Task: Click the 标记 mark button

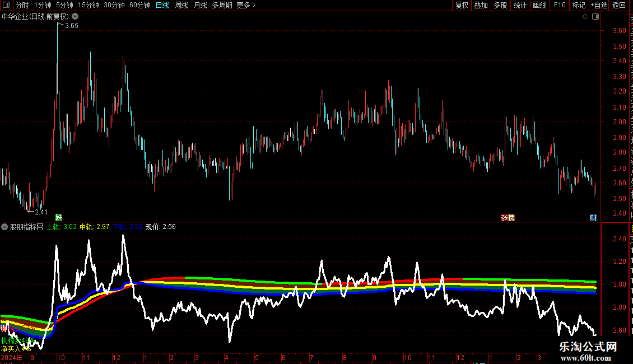Action: coord(579,5)
